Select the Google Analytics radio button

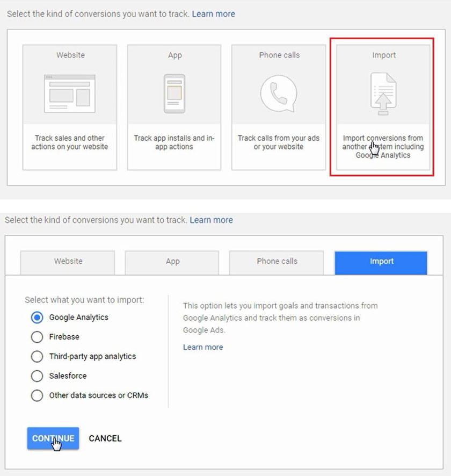point(37,318)
